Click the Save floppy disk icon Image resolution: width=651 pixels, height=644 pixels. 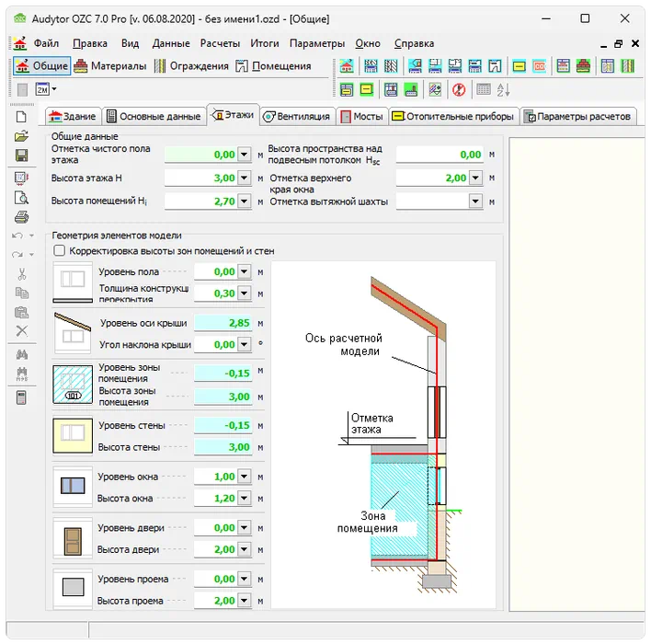tap(21, 155)
